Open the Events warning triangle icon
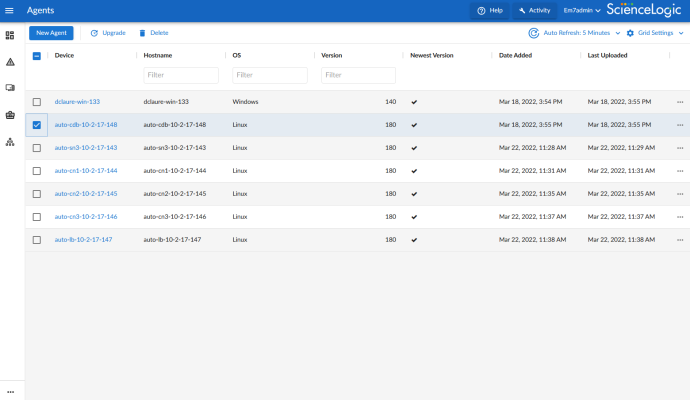690x400 pixels. pos(10,62)
